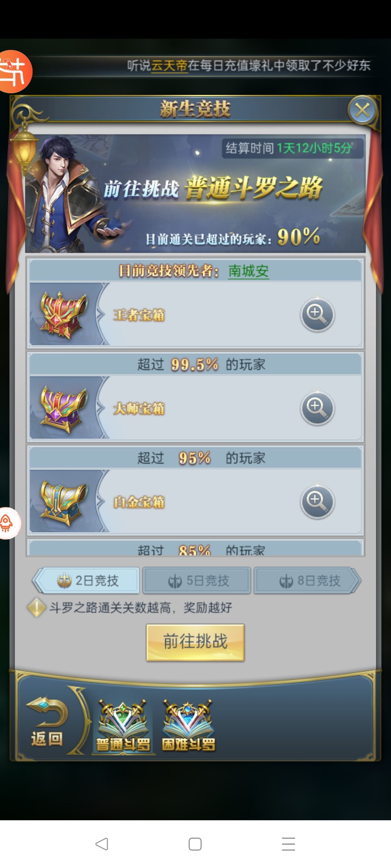Click player name 云天帝 in ticker
Image resolution: width=391 pixels, height=868 pixels.
click(169, 65)
